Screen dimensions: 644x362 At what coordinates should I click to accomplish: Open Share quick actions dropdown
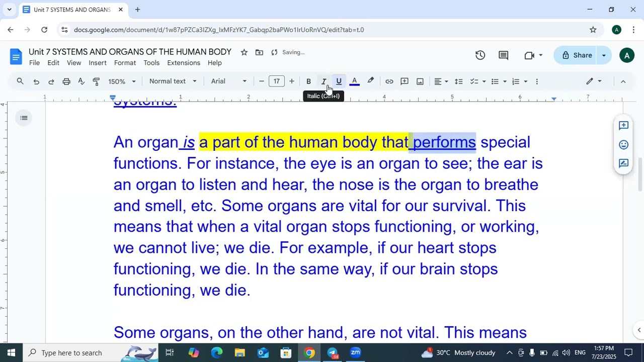(604, 55)
